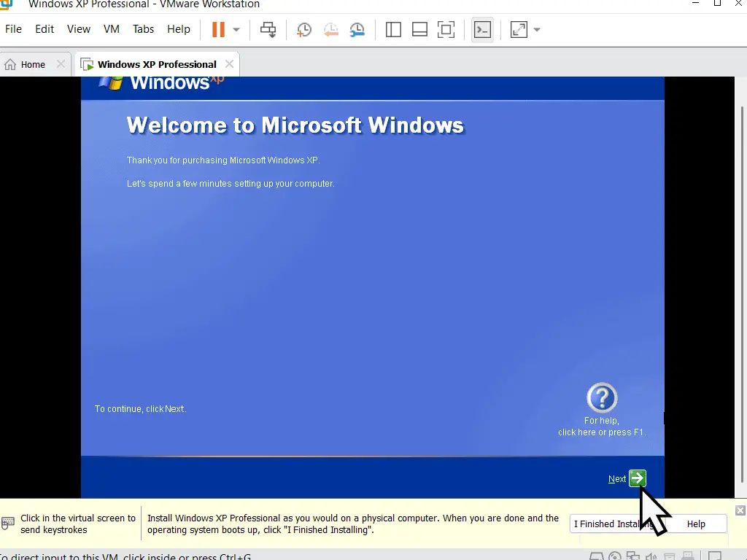Click the home icon on the Home tab
The image size is (747, 560).
[10, 64]
